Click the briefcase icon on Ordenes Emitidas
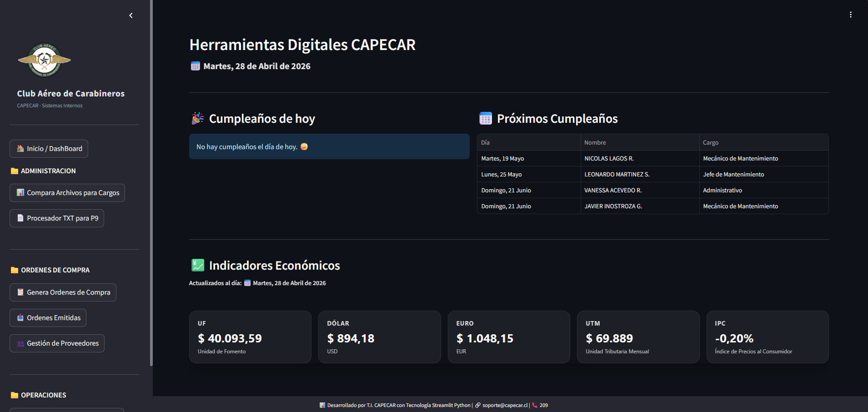 [20, 317]
